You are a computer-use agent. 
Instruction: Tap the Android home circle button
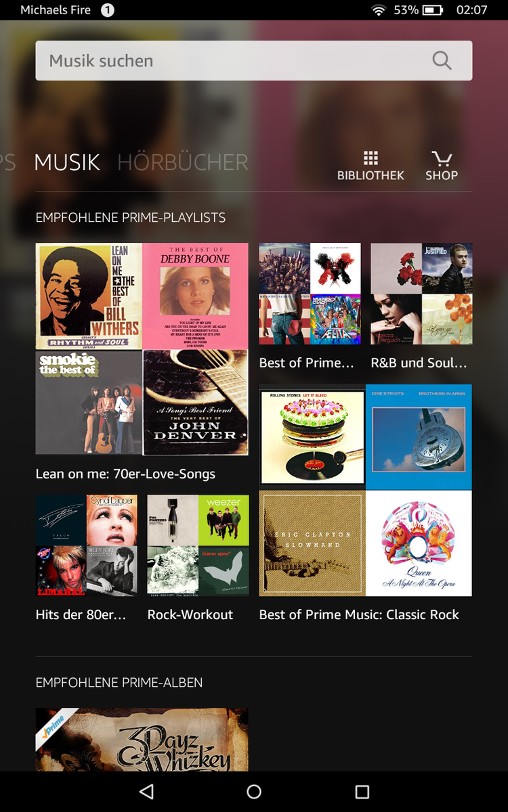[x=254, y=792]
